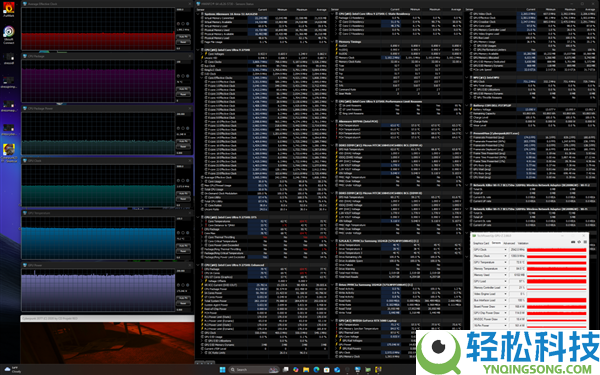
Task: Click the Windows Start button
Action: click(x=222, y=370)
